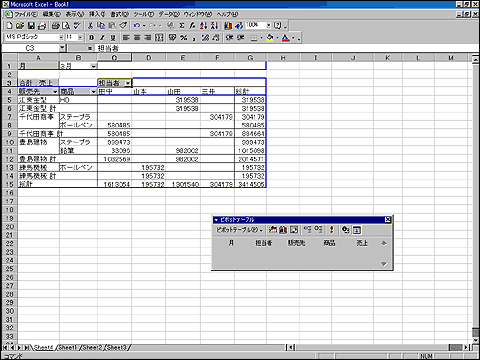Toggle Italic formatting button
The height and width of the screenshot is (360, 480).
102,38
